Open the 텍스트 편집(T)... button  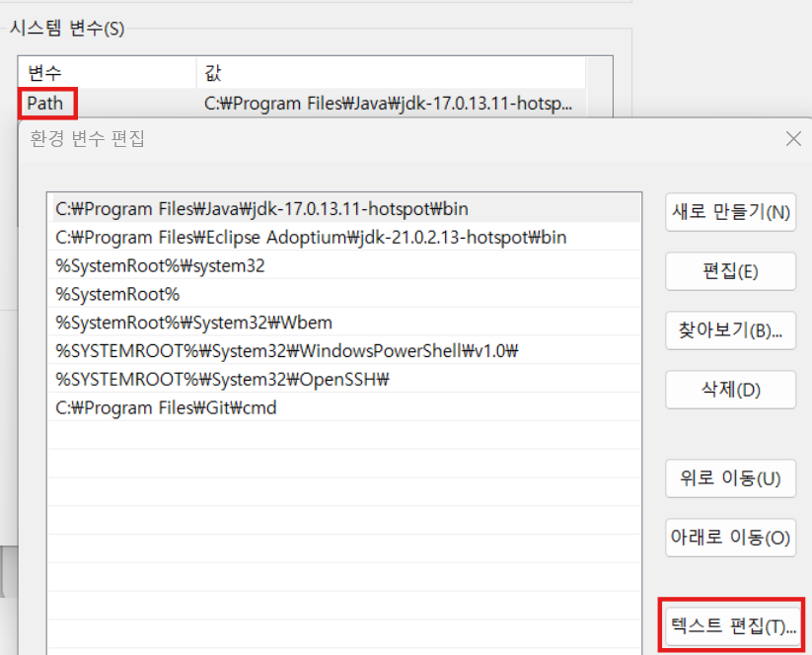point(732,626)
